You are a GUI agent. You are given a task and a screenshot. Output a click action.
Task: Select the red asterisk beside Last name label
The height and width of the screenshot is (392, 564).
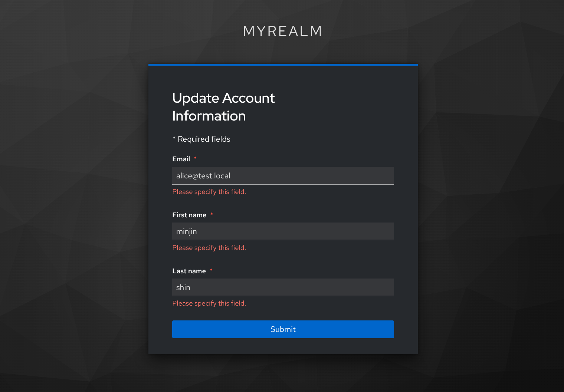pos(211,271)
